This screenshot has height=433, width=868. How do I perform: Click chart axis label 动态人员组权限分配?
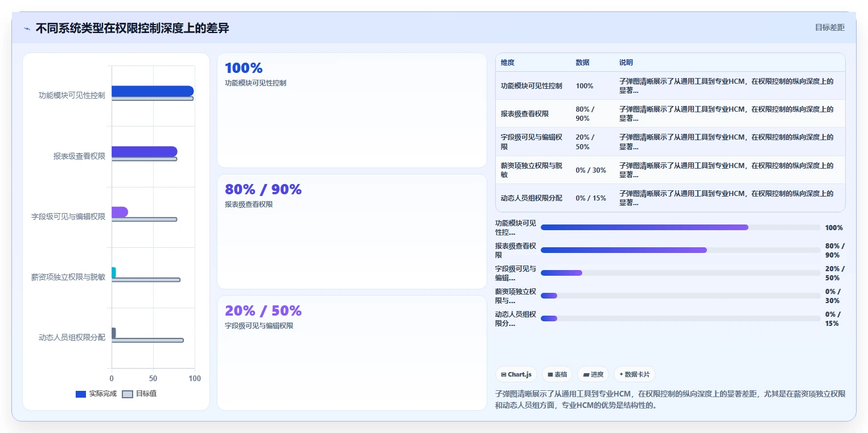point(72,337)
